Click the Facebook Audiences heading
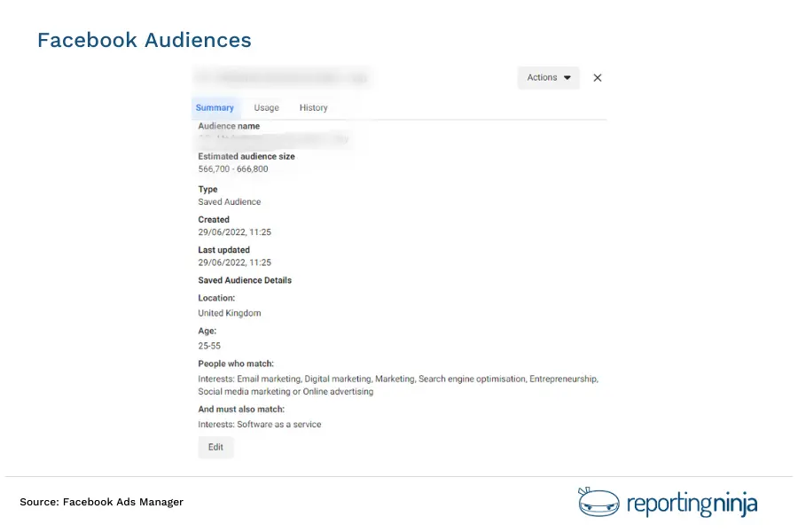Image resolution: width=798 pixels, height=532 pixels. (144, 40)
